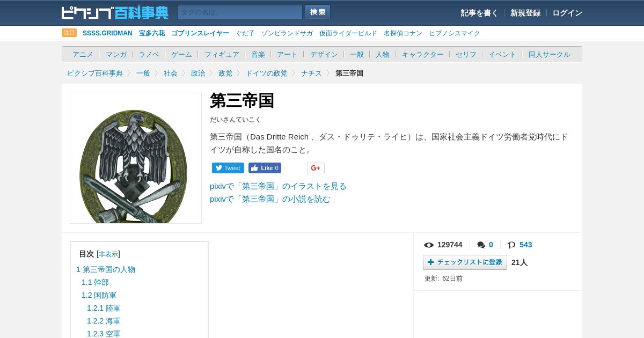Select the 人物 category tab
644x338 pixels.
point(383,54)
